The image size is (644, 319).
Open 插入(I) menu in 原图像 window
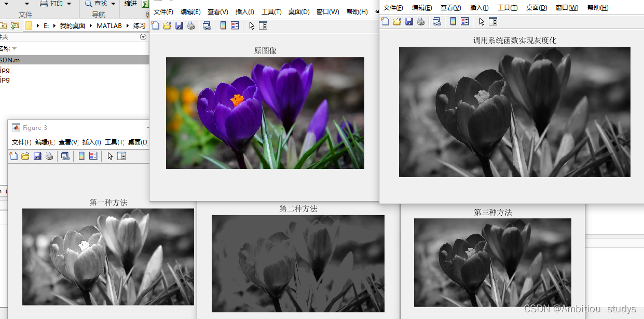click(245, 12)
